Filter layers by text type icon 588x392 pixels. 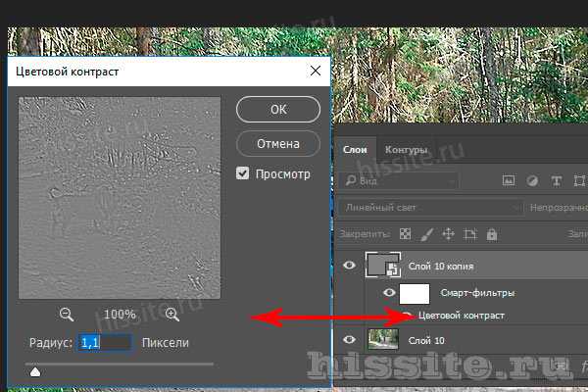pyautogui.click(x=557, y=181)
